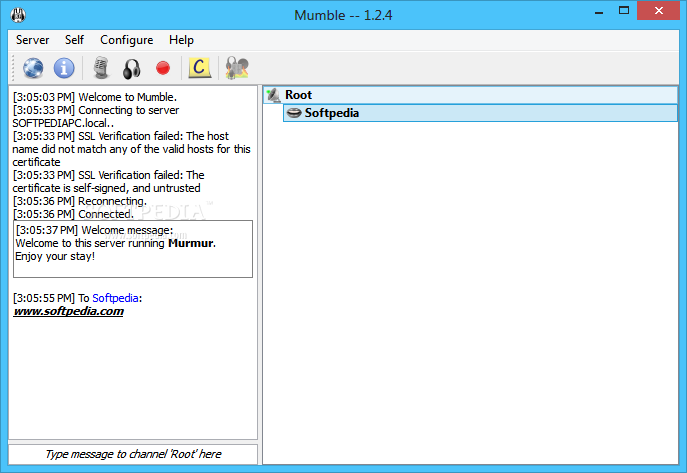Select the Root channel
Screen dimensions: 687x473
[x=471, y=95]
